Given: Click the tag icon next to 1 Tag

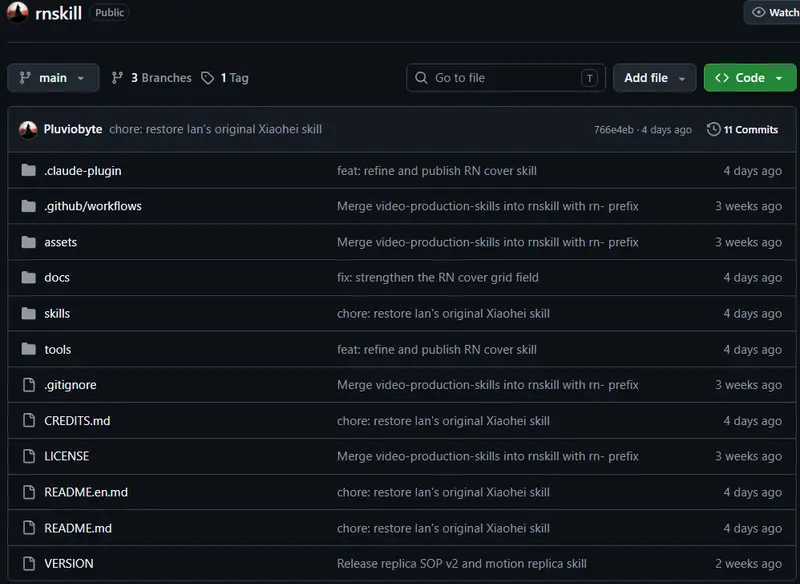Looking at the screenshot, I should point(207,78).
